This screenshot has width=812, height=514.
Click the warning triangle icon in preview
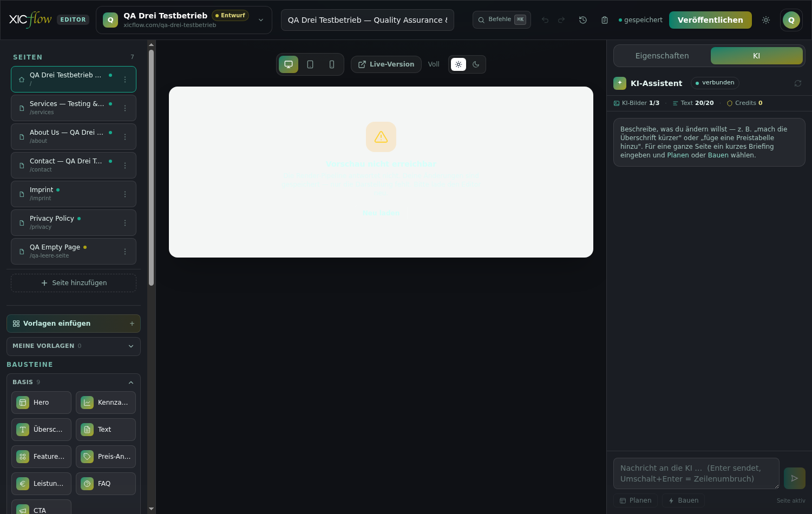point(381,137)
